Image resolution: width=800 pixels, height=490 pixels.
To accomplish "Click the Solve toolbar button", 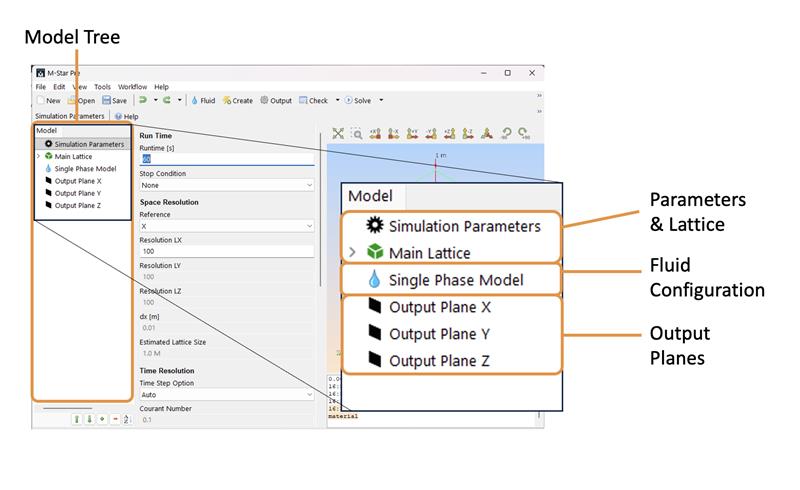I will pos(357,100).
